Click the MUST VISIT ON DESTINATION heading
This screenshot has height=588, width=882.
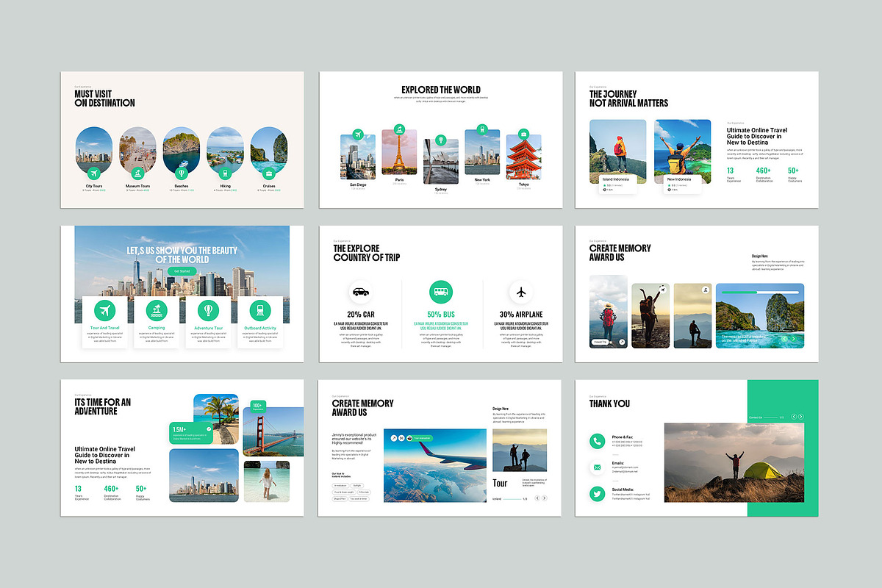(x=105, y=98)
